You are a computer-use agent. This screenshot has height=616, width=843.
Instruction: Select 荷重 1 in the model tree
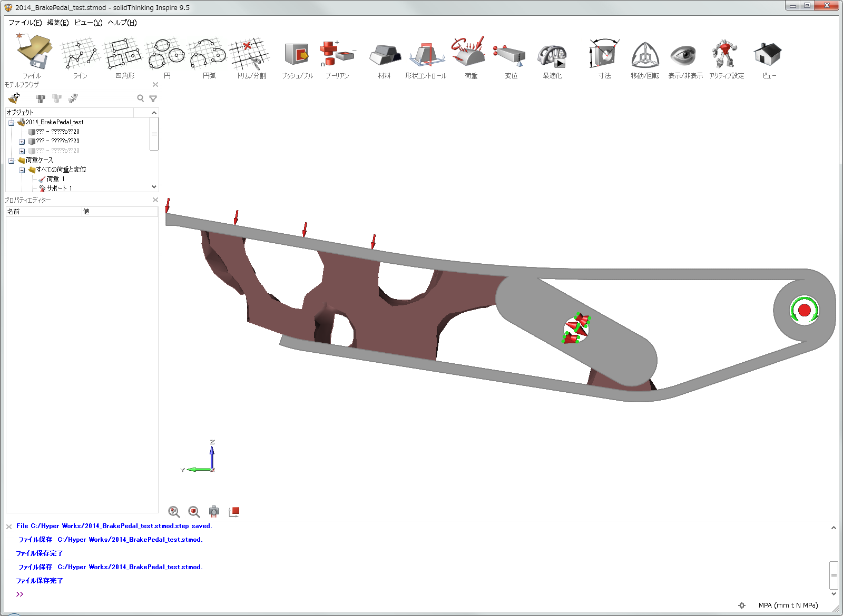pyautogui.click(x=55, y=179)
